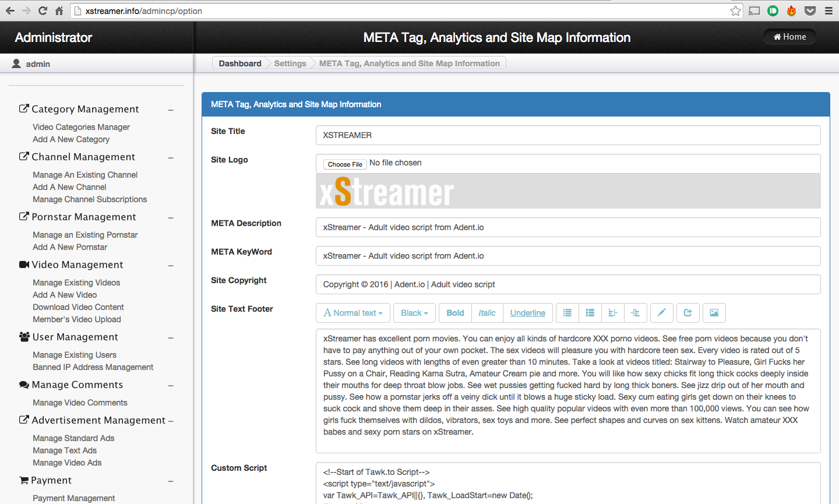Toggle Underline formatting in footer editor

click(x=528, y=313)
